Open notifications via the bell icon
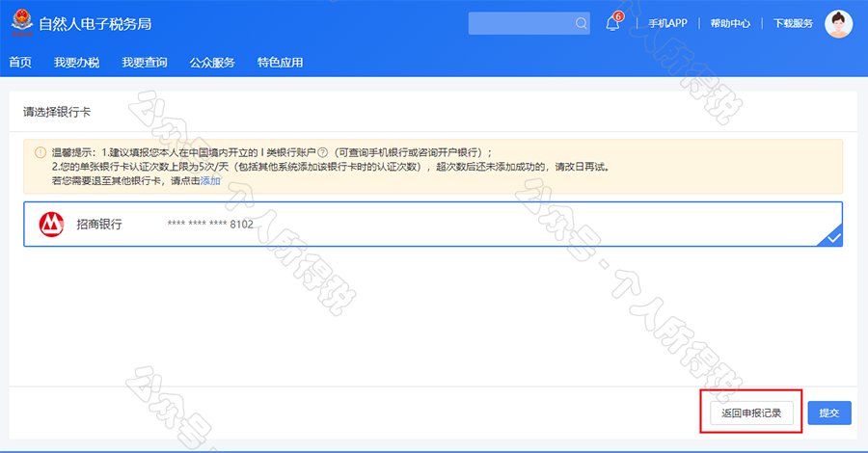This screenshot has width=868, height=453. pos(612,24)
